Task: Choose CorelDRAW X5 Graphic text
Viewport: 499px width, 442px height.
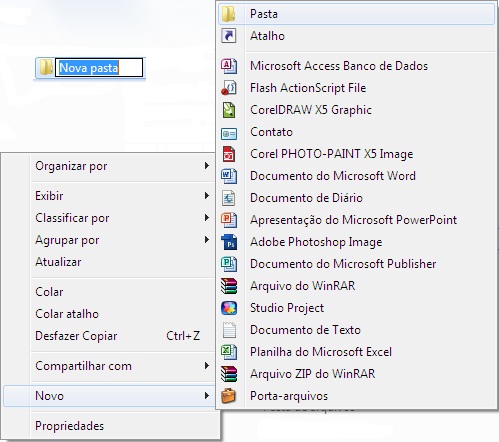Action: [311, 110]
